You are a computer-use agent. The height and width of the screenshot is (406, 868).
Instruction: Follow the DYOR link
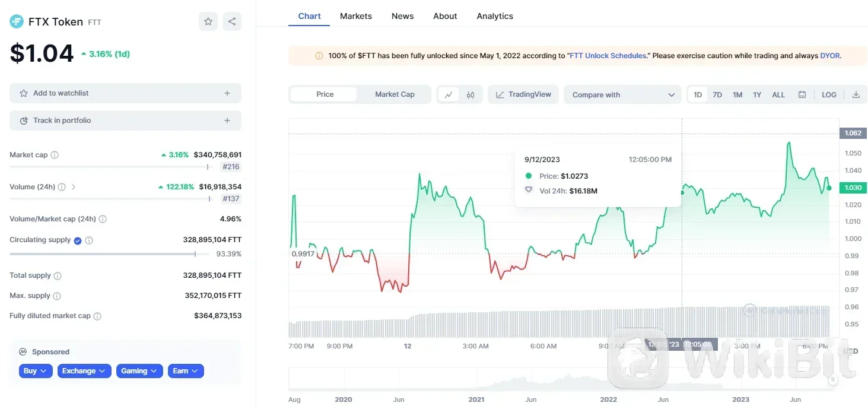[x=830, y=56]
